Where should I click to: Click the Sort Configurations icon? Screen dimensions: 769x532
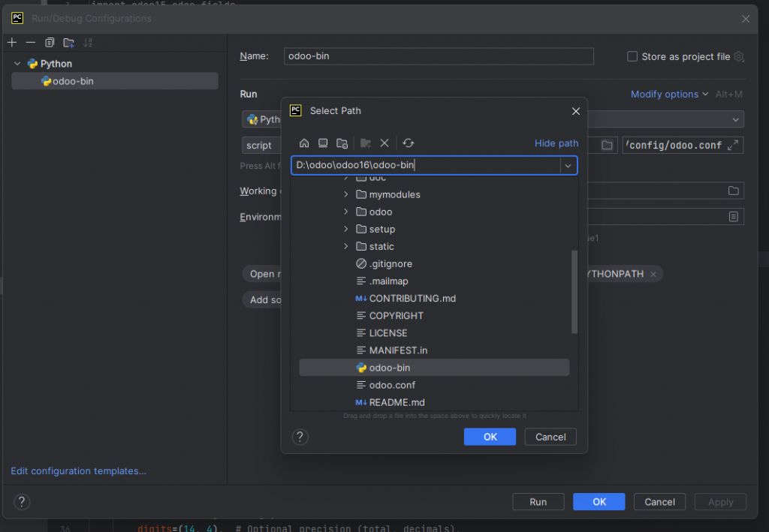(88, 43)
